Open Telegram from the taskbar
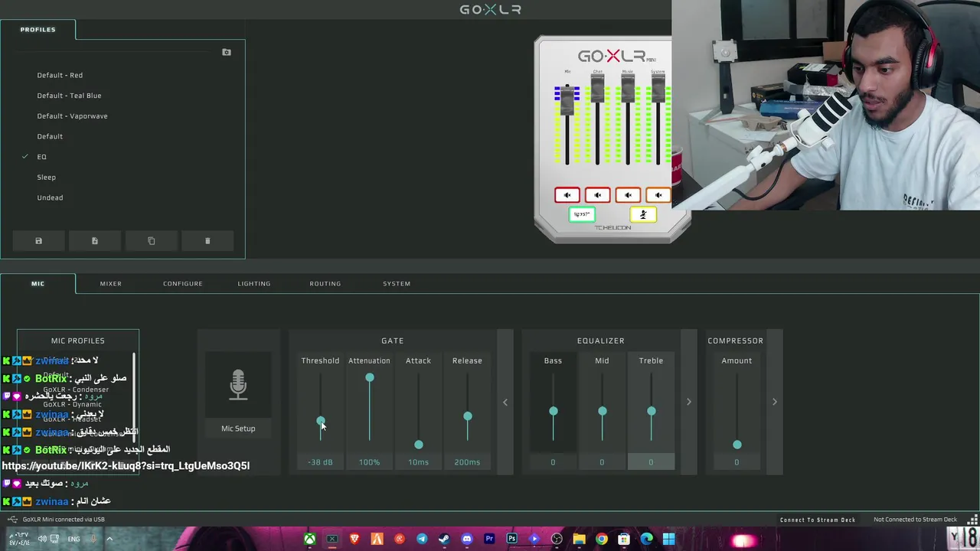The image size is (980, 551). 422,539
